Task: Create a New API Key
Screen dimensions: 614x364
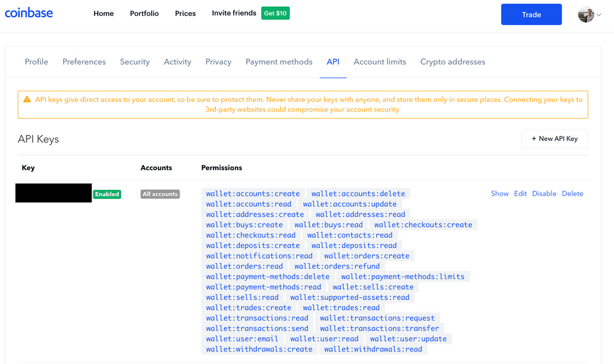Action: (554, 138)
